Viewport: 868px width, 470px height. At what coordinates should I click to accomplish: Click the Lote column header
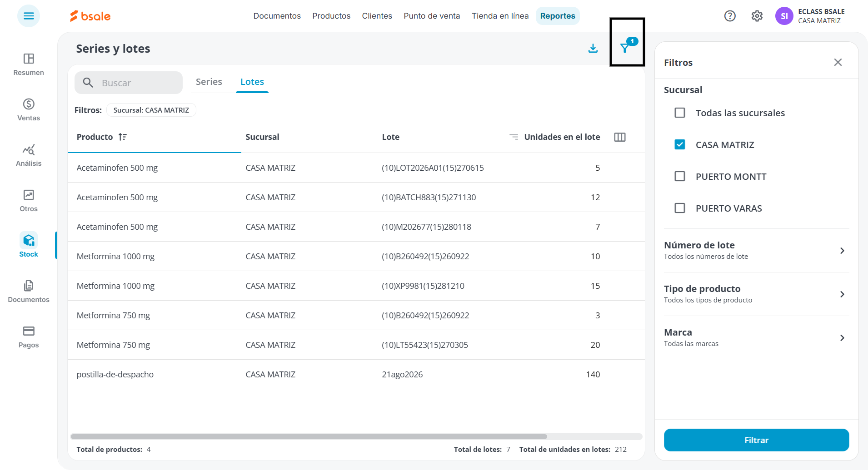coord(390,137)
